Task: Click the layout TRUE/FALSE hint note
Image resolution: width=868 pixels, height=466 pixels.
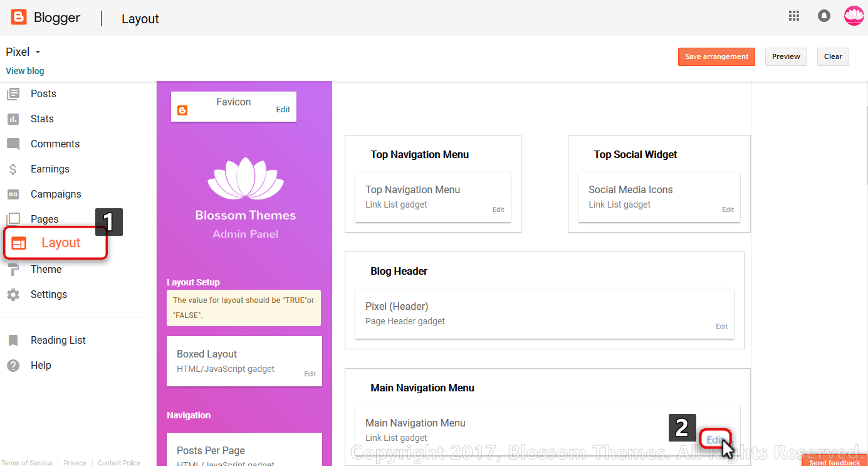Action: tap(244, 308)
